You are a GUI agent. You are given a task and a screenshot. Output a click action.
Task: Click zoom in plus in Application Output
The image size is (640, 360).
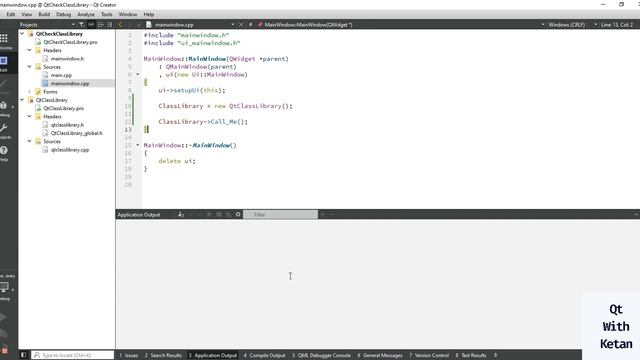point(322,214)
